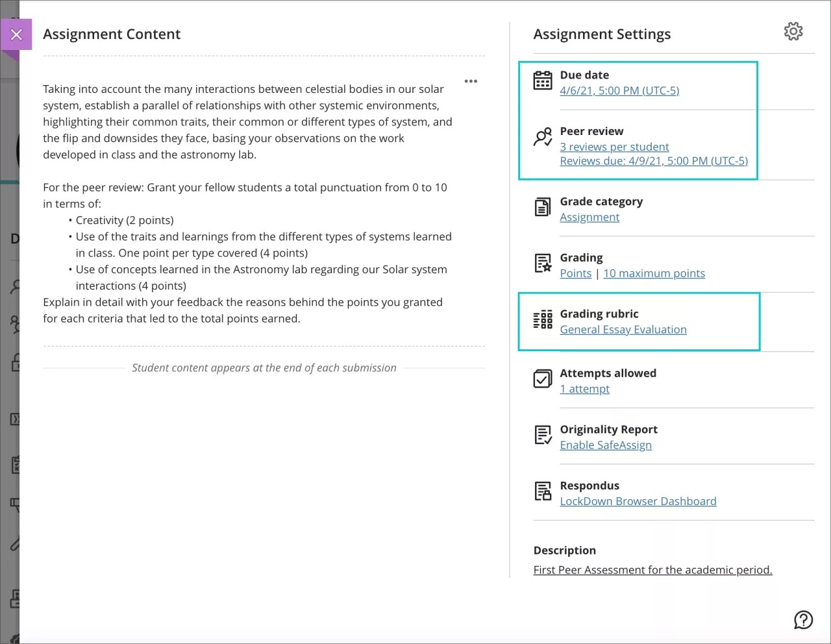Open the Reviews due 4/9/21 link
This screenshot has height=644, width=831.
[x=654, y=160]
